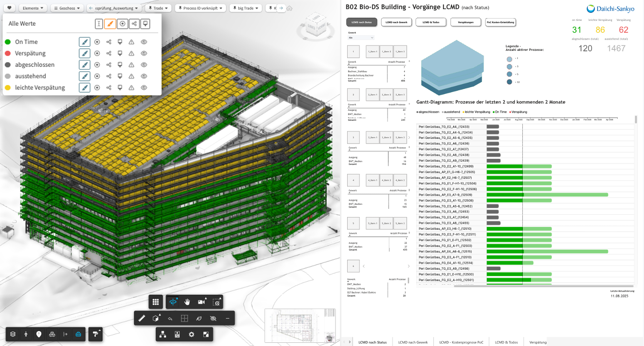This screenshot has height=346, width=644.
Task: Click the yellow leichte Verspätung color swatch
Action: (8, 88)
